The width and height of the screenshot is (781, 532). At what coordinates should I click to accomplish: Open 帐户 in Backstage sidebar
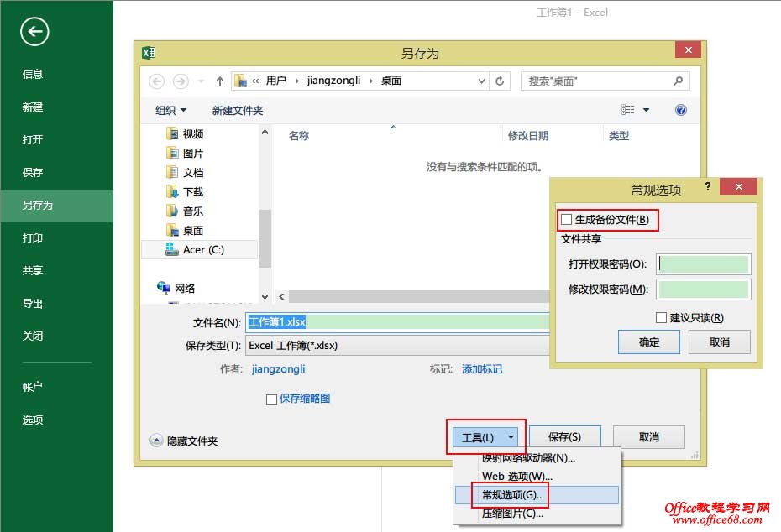tap(33, 387)
